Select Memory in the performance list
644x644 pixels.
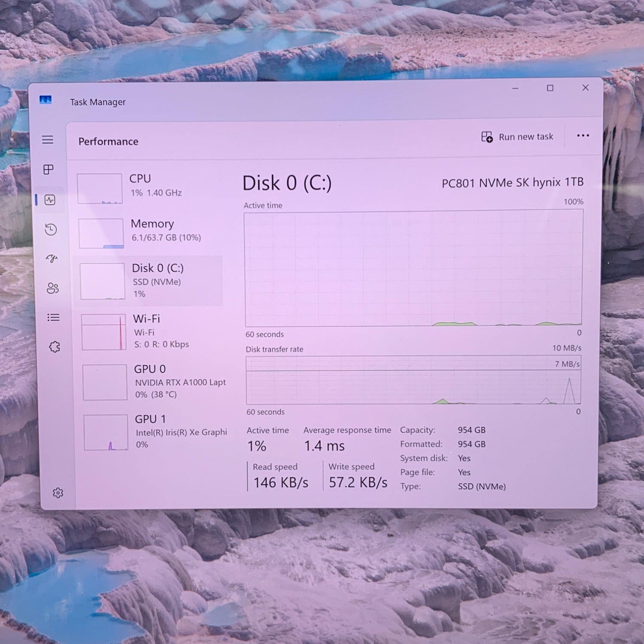[148, 233]
